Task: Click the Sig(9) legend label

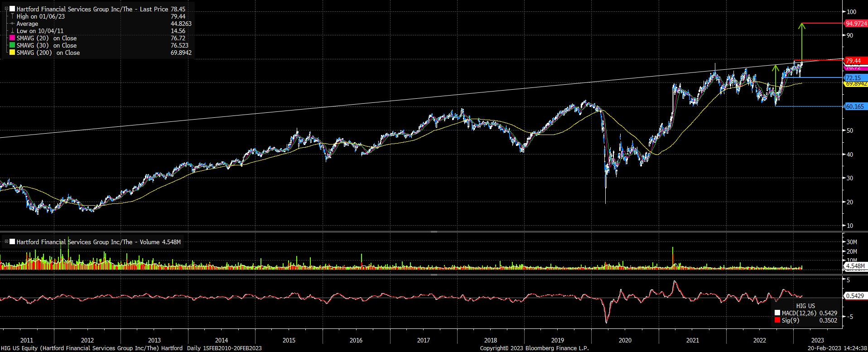Action: (x=791, y=320)
